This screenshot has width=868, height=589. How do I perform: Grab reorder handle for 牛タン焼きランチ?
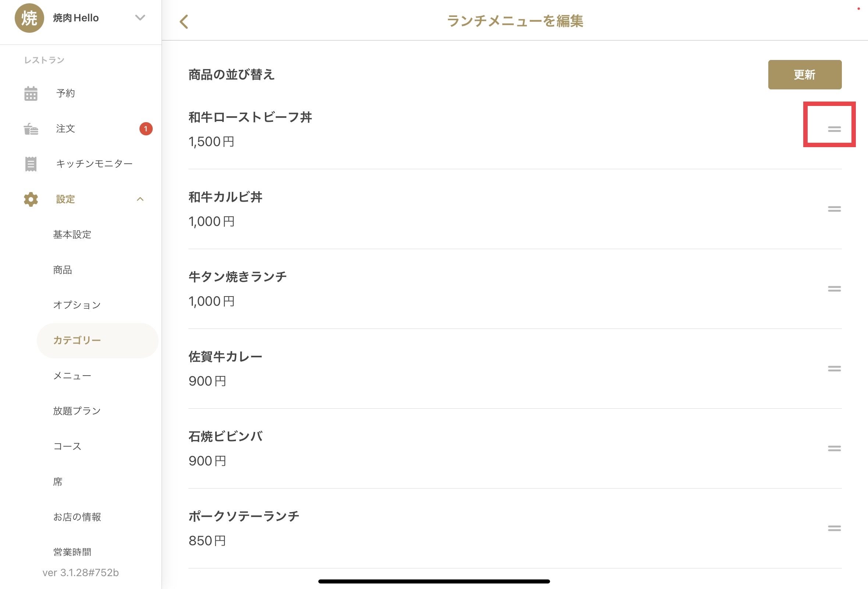(x=834, y=289)
